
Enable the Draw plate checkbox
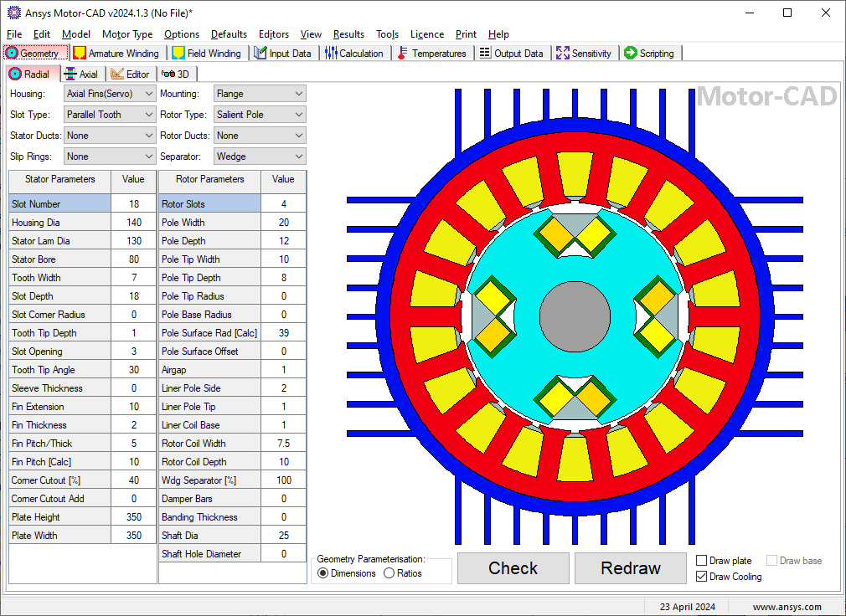tap(702, 561)
